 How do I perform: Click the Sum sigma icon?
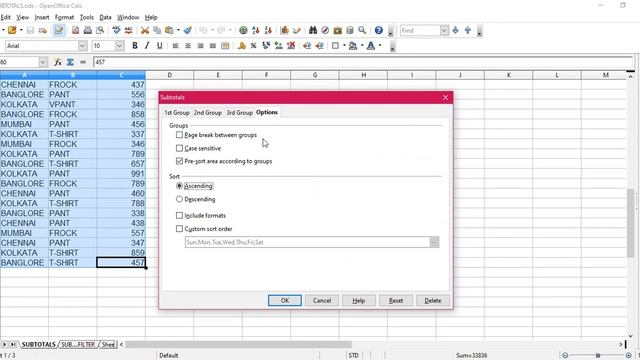70,62
